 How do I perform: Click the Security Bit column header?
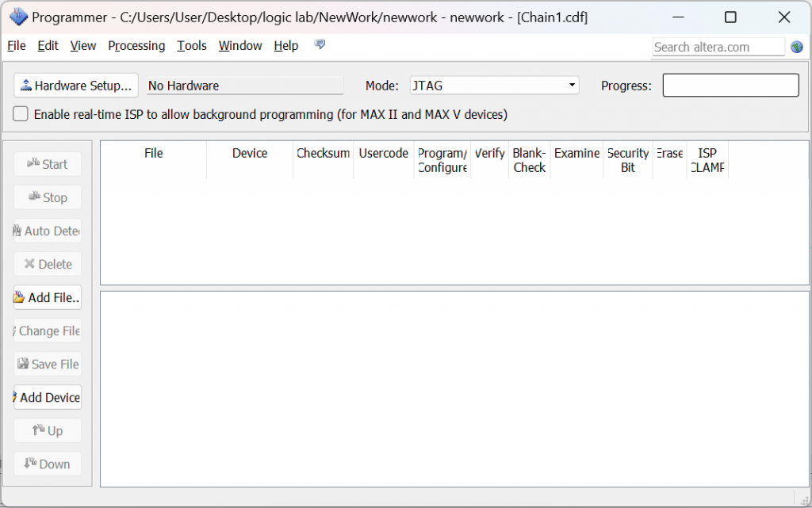[x=628, y=160]
